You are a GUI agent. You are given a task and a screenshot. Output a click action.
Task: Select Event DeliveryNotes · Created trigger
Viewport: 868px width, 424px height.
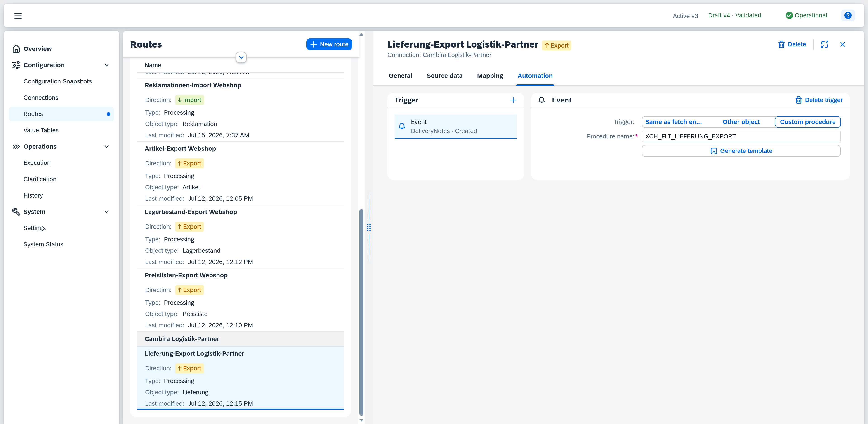pyautogui.click(x=455, y=126)
